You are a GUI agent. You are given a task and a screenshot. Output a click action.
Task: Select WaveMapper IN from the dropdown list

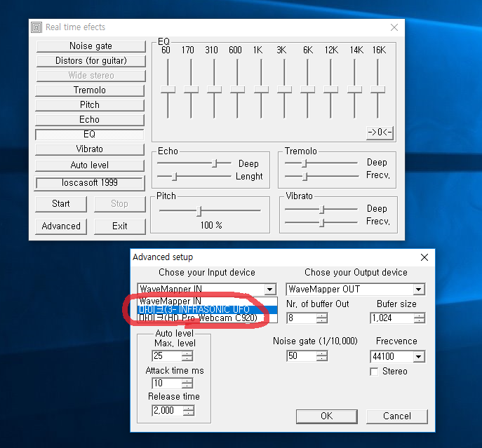pyautogui.click(x=208, y=301)
